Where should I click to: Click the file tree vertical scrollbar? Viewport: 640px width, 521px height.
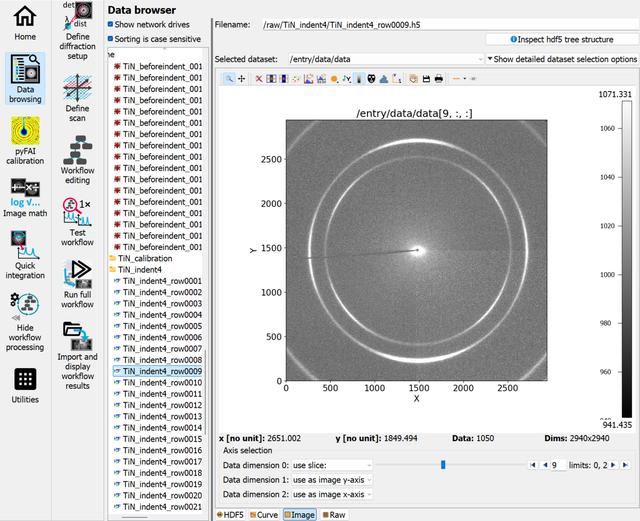tap(205, 392)
